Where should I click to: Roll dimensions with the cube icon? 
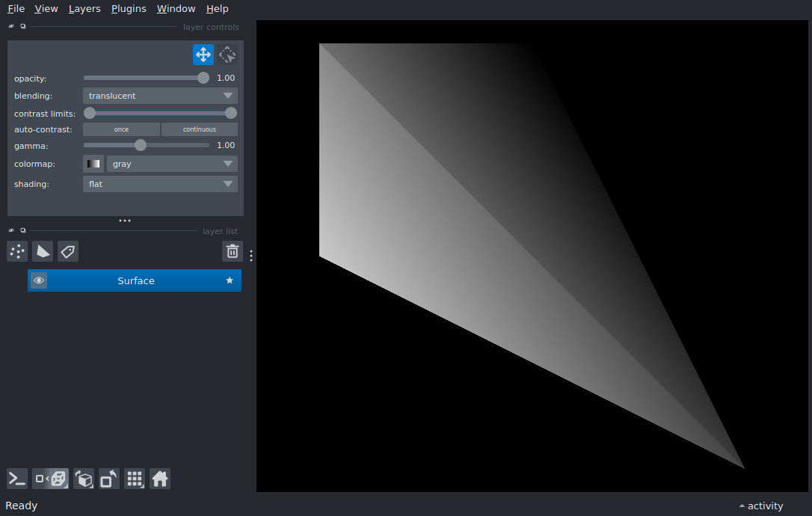pyautogui.click(x=84, y=479)
